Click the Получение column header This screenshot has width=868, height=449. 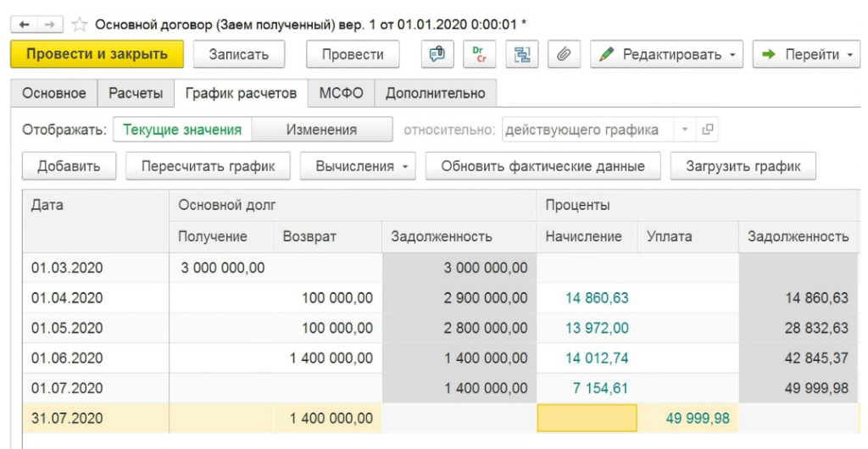221,236
